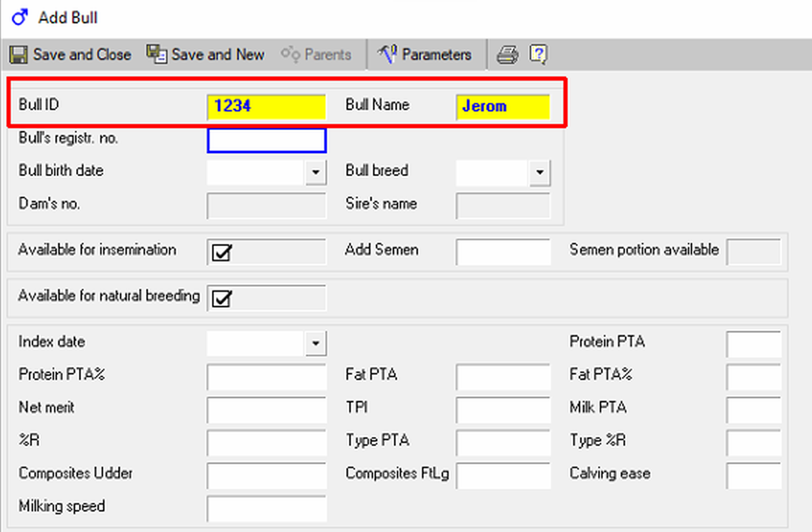
Task: Click the TPI input field
Action: coord(503,410)
